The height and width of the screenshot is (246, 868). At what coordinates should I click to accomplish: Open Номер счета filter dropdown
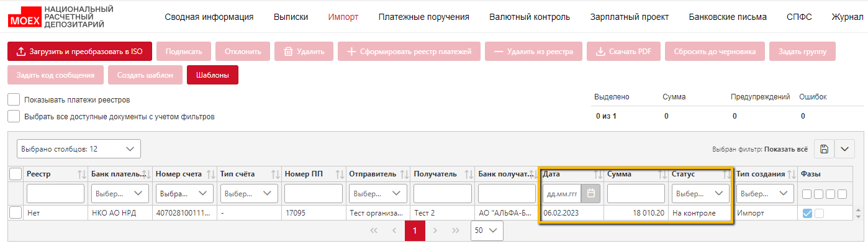tap(184, 193)
